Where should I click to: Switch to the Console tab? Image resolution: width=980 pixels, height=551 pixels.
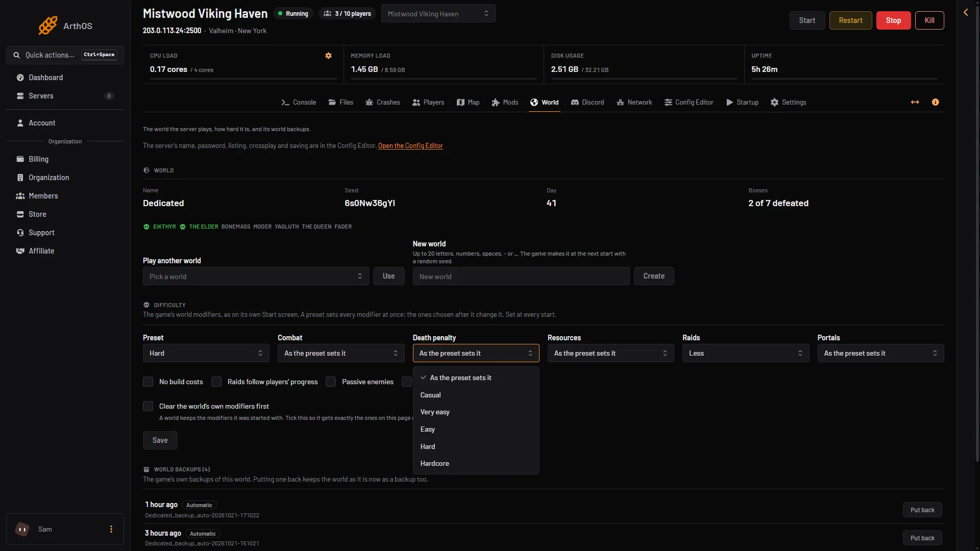(x=299, y=102)
